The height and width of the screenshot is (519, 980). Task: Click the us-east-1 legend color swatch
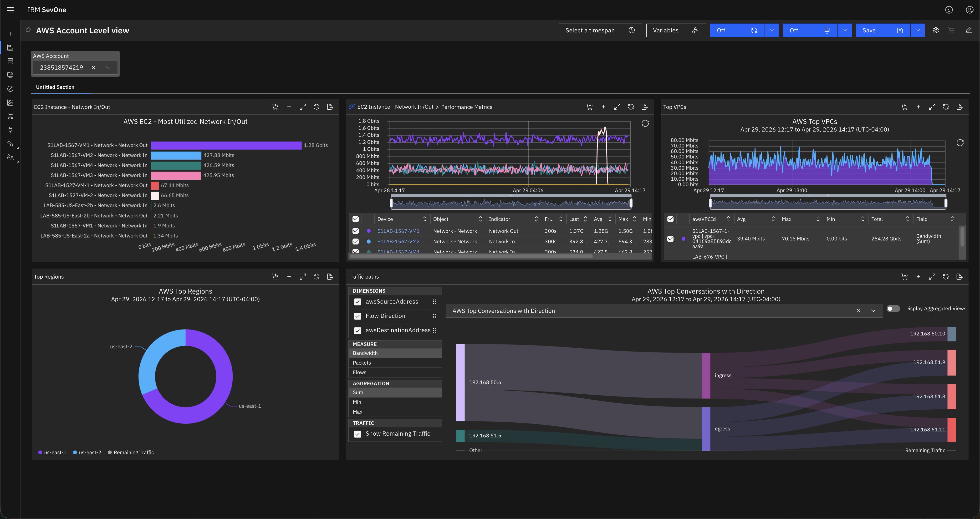(40, 453)
